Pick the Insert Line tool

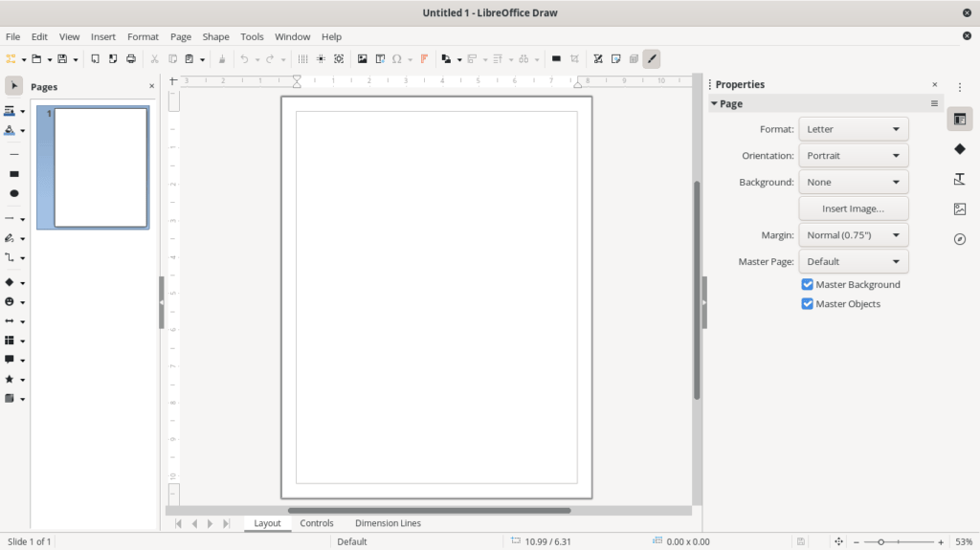click(x=13, y=153)
